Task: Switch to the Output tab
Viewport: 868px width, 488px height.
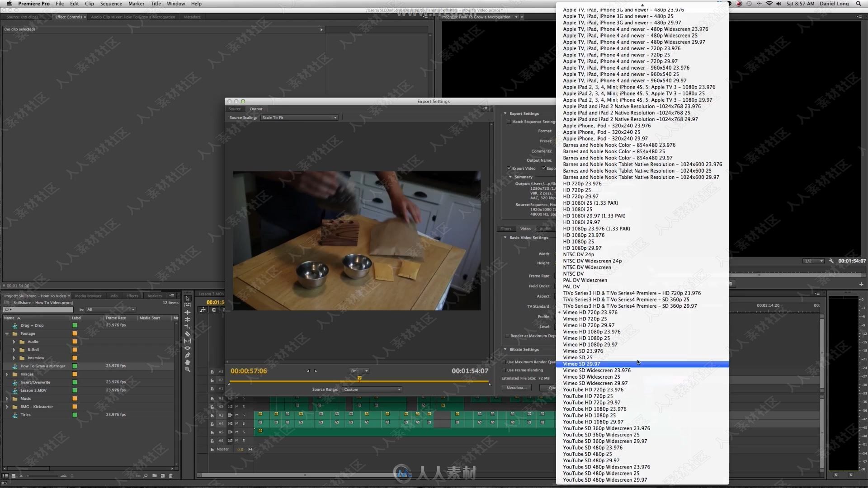Action: pyautogui.click(x=256, y=109)
